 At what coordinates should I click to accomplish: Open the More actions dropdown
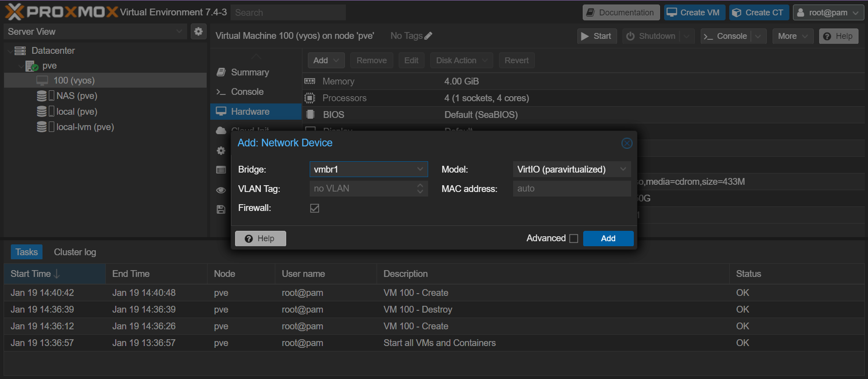(793, 36)
